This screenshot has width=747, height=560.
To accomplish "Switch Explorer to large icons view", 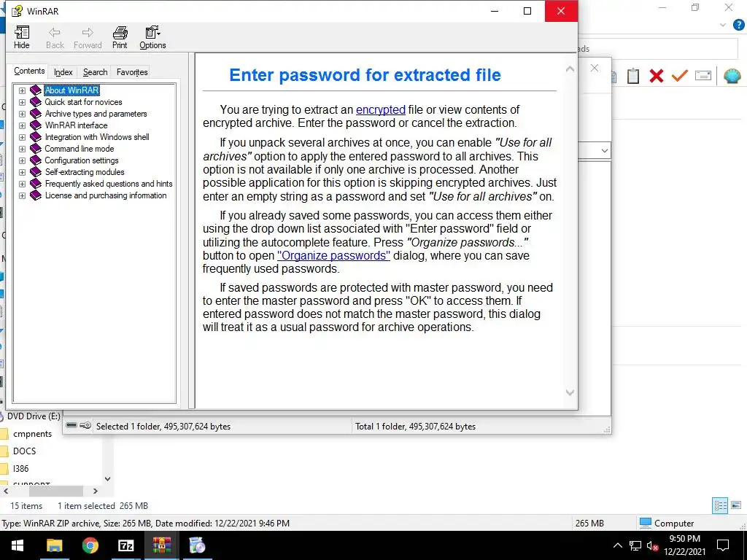I will point(736,506).
